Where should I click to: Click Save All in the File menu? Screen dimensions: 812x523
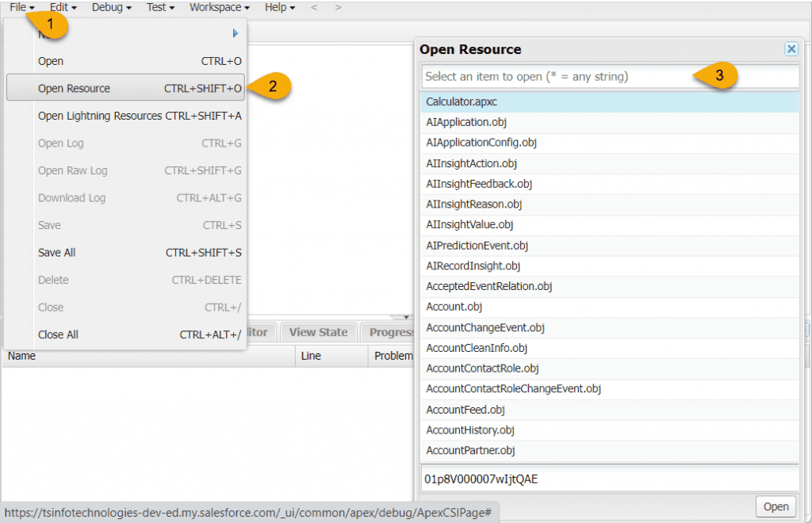(x=56, y=252)
